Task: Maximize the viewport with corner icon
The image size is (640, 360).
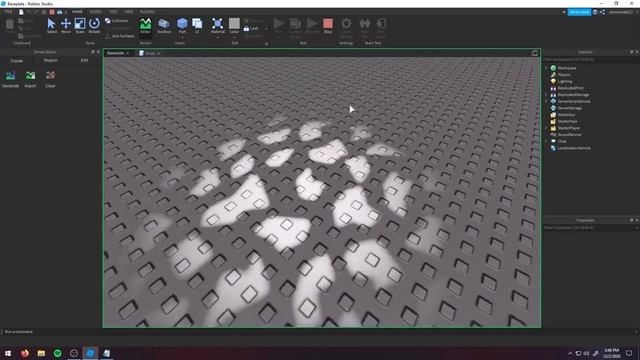Action: (x=534, y=53)
